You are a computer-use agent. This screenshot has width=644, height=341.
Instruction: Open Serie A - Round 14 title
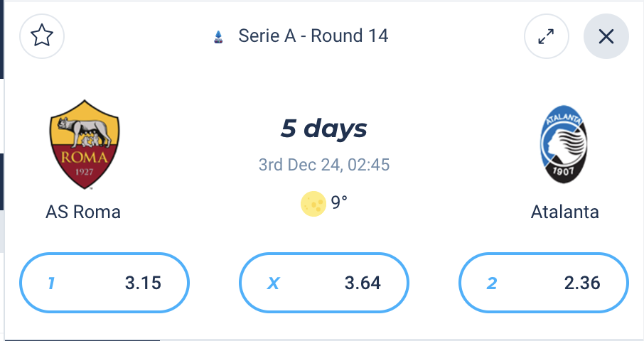click(x=313, y=36)
